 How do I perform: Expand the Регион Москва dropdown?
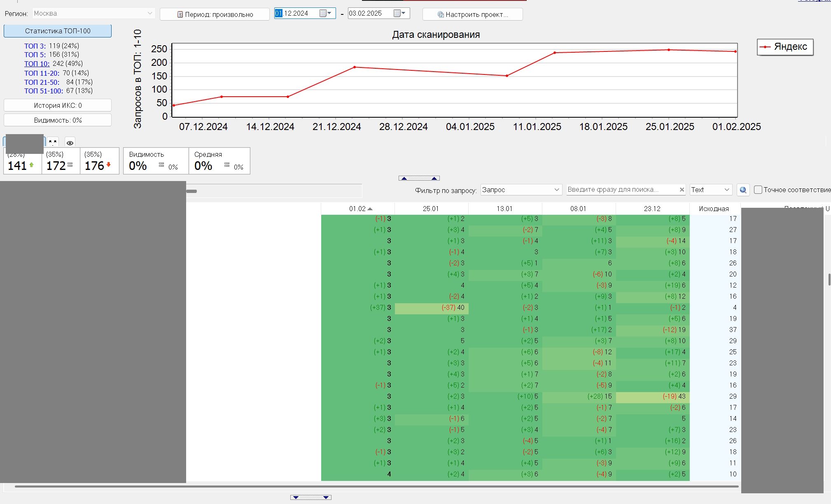(149, 13)
